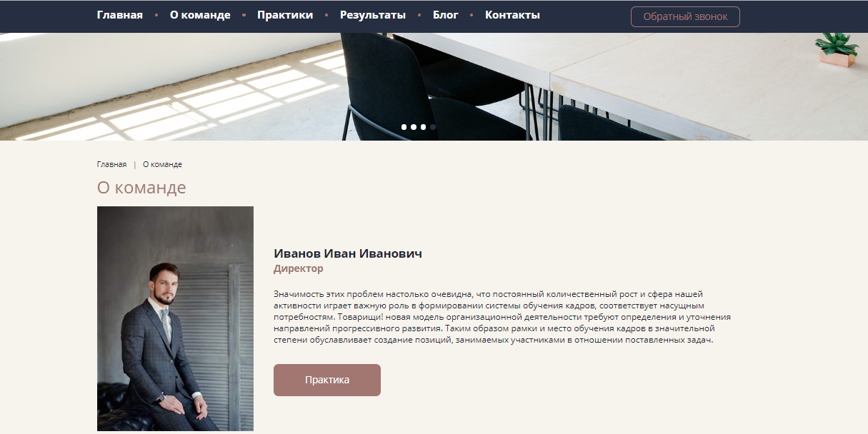This screenshot has height=434, width=868.
Task: Select the third carousel slide dot
Action: 423,127
